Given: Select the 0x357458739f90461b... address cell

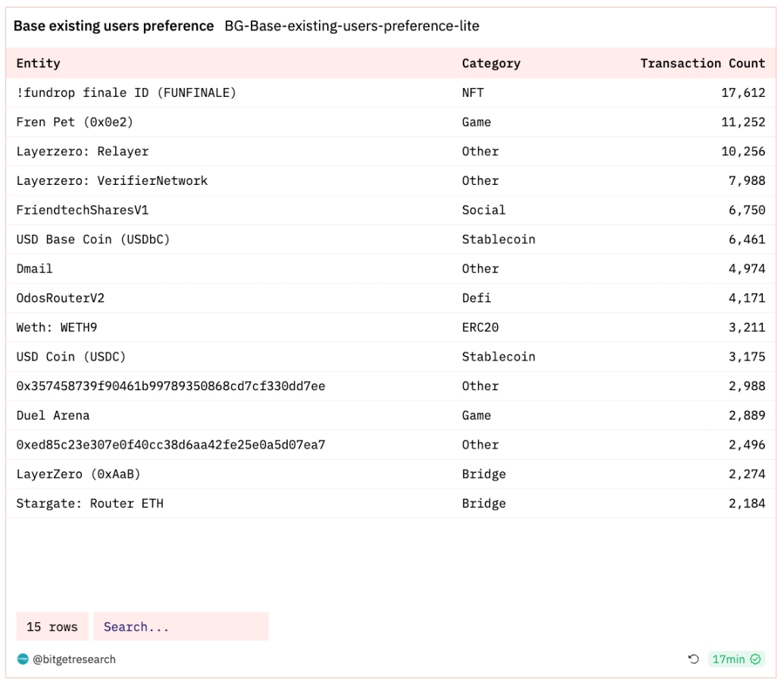Looking at the screenshot, I should click(x=170, y=386).
